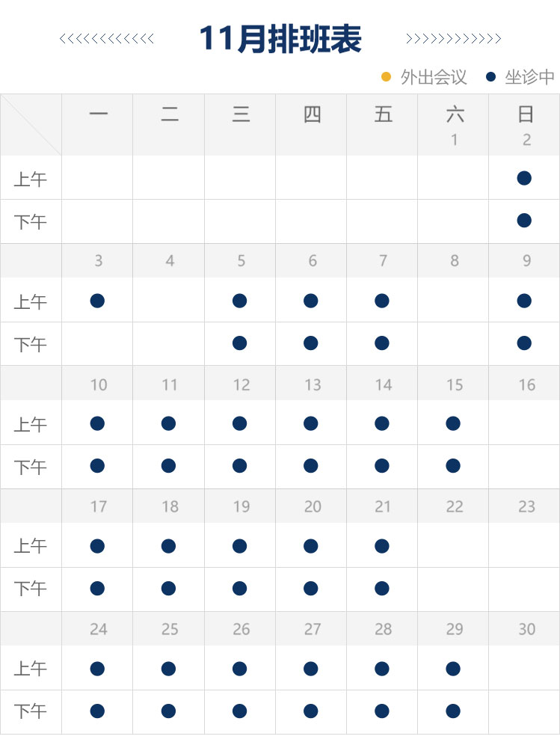Image resolution: width=560 pixels, height=748 pixels.
Task: Click the 下午 label in the last week
Action: (x=31, y=712)
